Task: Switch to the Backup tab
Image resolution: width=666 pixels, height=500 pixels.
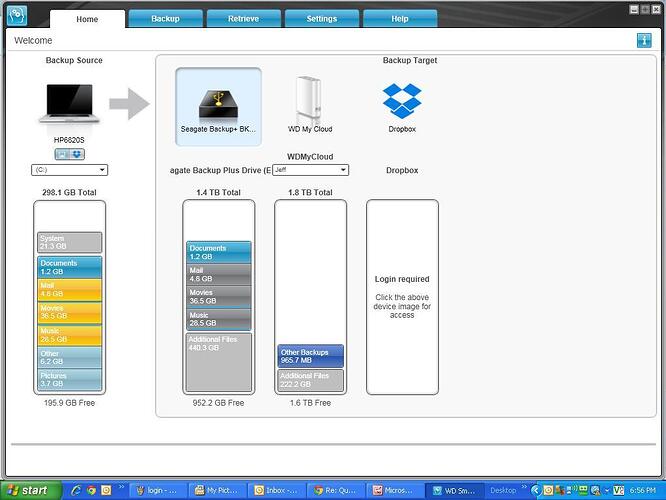Action: 165,19
